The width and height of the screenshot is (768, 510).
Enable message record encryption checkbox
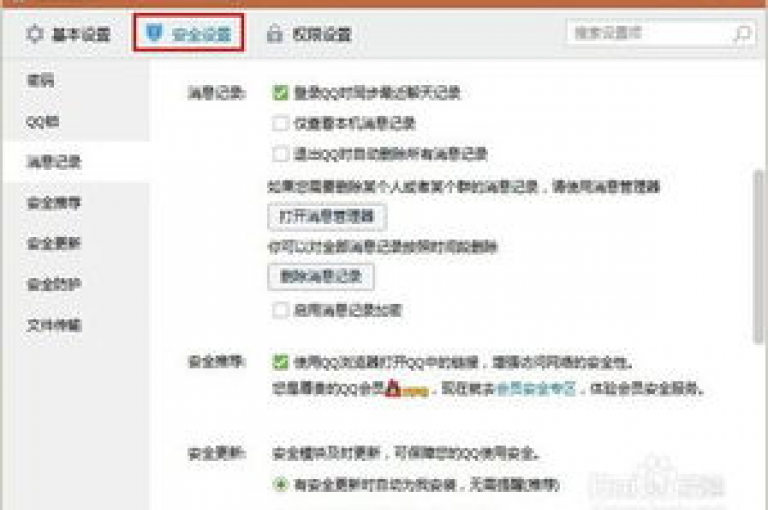point(280,310)
